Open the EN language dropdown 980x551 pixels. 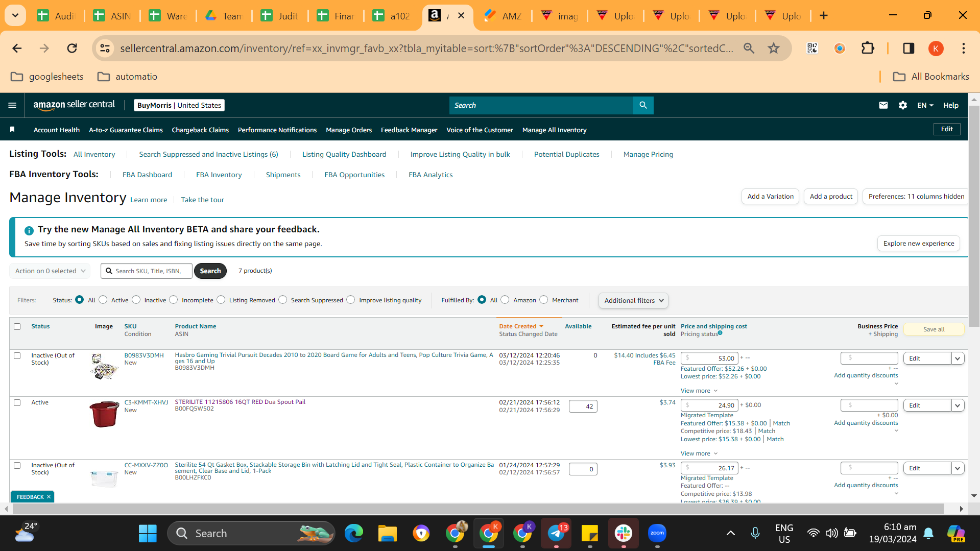point(925,105)
